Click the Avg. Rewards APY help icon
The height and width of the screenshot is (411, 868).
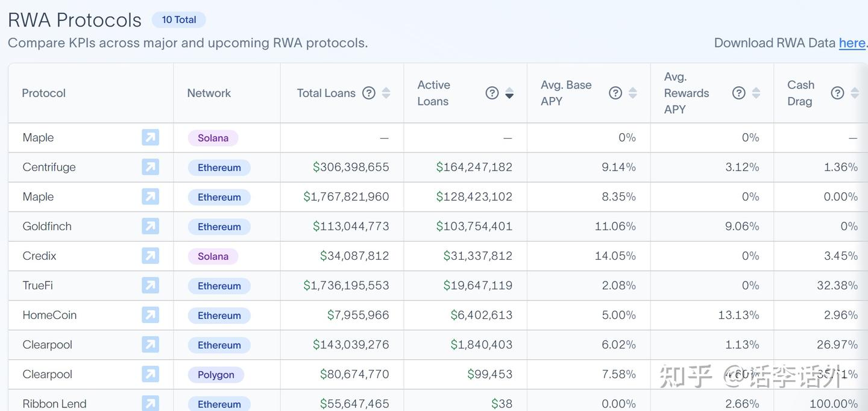click(738, 93)
